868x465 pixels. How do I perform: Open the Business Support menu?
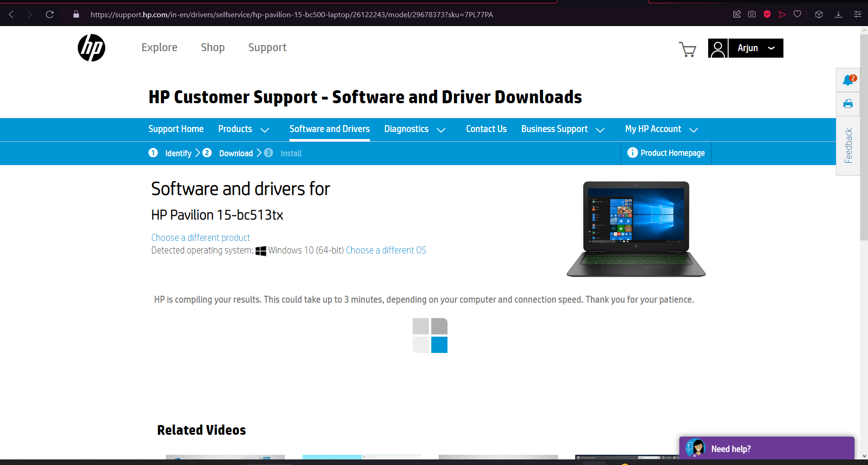562,129
